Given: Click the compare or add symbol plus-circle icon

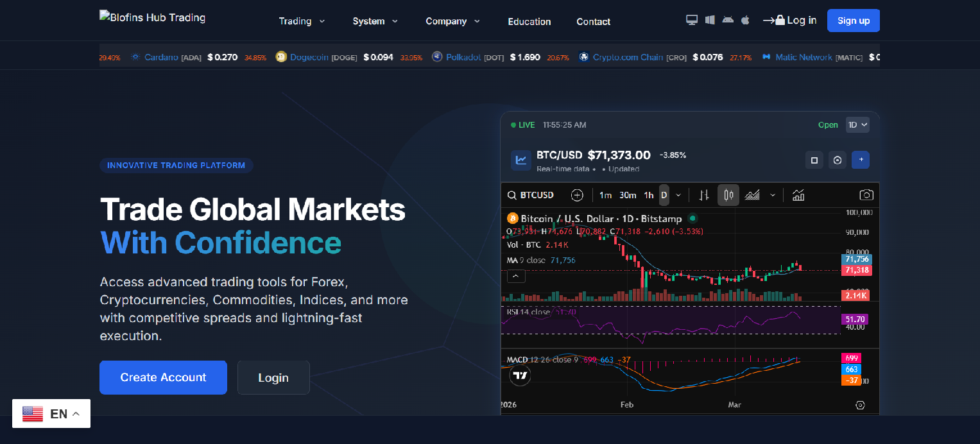Looking at the screenshot, I should pyautogui.click(x=577, y=195).
